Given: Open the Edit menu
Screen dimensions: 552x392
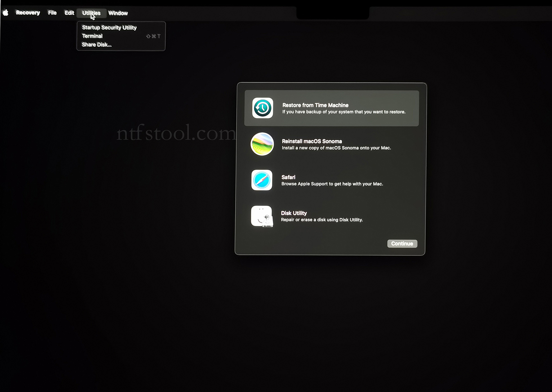Looking at the screenshot, I should point(69,13).
